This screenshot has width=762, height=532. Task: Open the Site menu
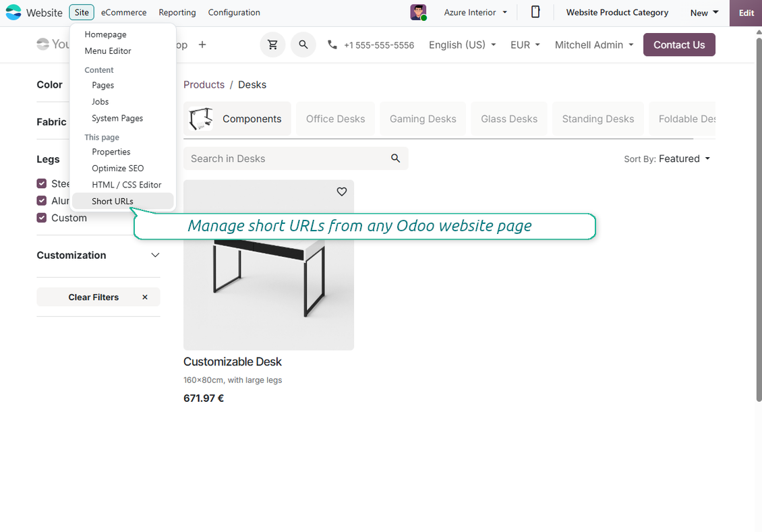point(82,13)
